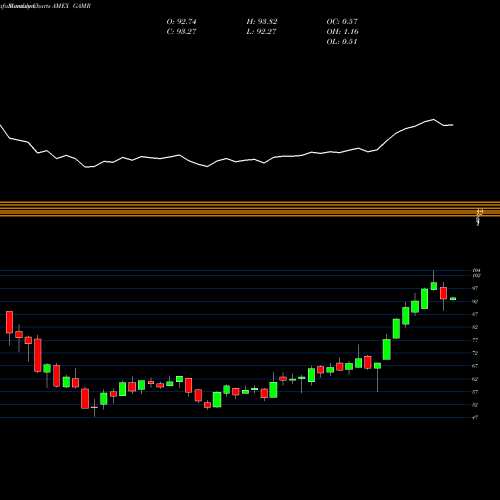Screen dimensions: 500x500
Task: Click the 52 price axis label
Action: pyautogui.click(x=475, y=405)
